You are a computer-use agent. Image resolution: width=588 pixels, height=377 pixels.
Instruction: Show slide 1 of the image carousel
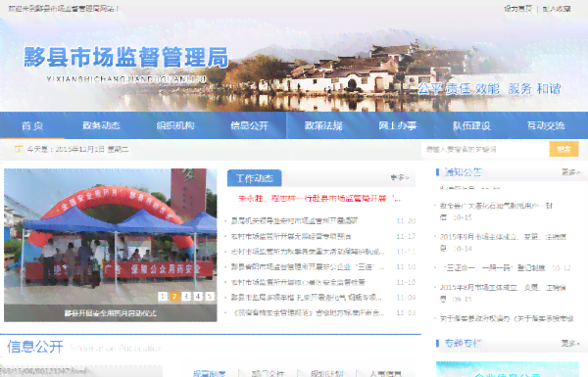[163, 297]
